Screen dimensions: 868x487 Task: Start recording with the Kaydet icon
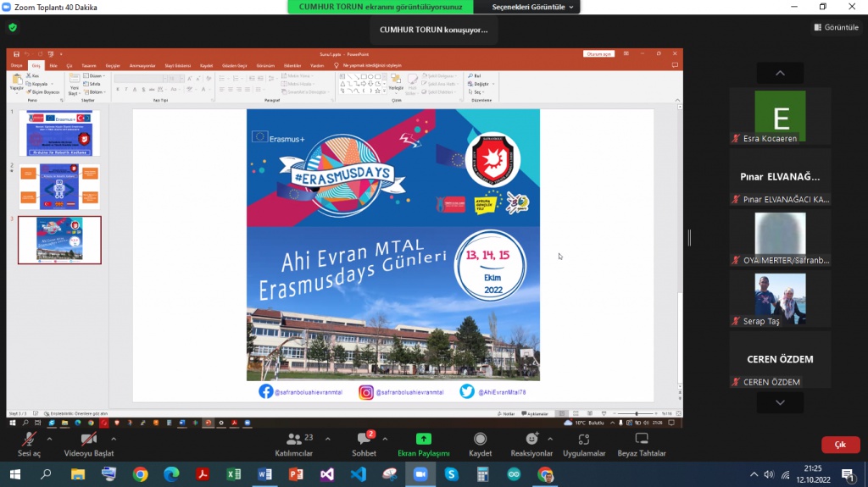click(x=480, y=439)
